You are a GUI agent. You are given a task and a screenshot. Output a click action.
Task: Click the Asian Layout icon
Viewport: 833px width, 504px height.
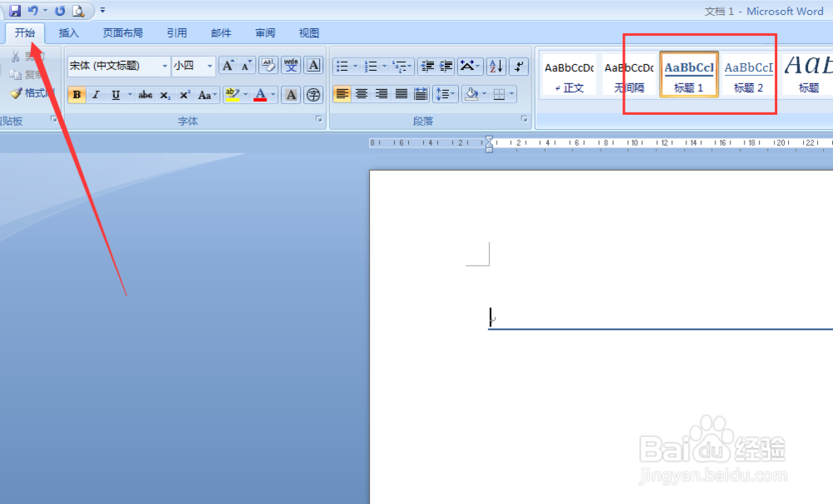pos(470,66)
